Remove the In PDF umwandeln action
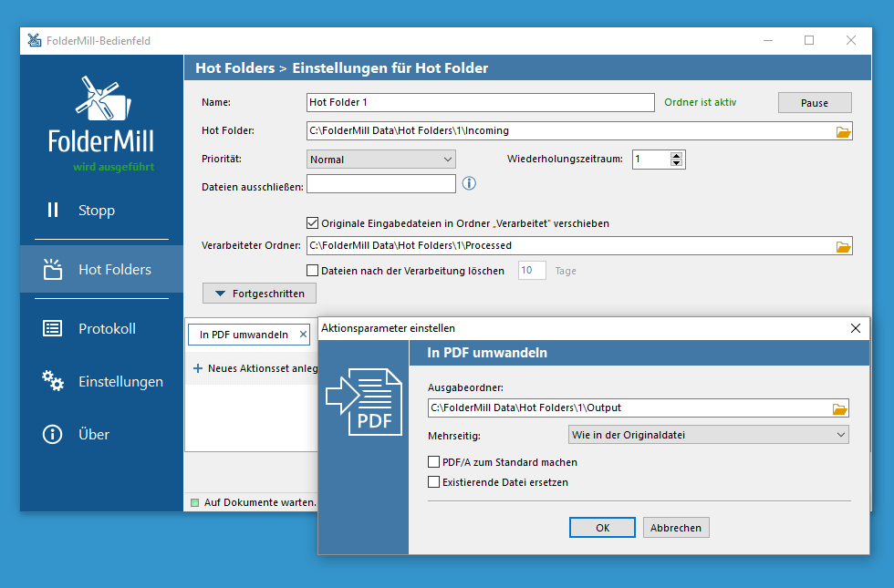The height and width of the screenshot is (588, 894). (303, 335)
